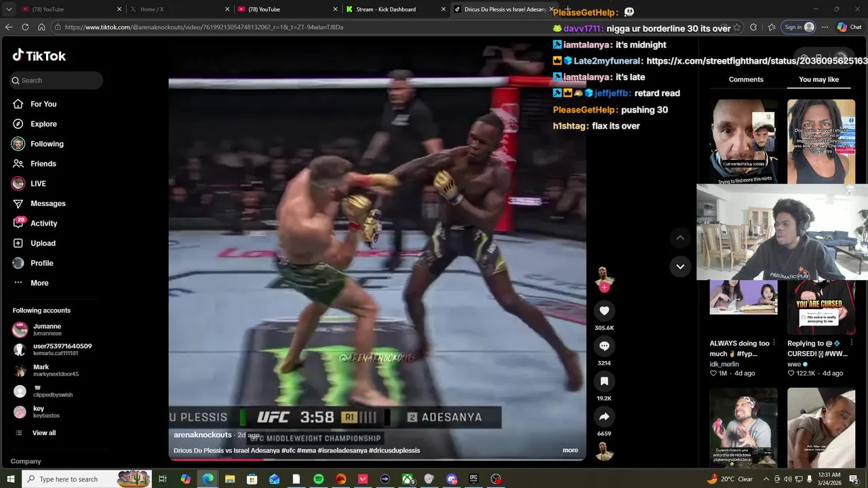This screenshot has width=868, height=488.
Task: Open Spotify from the taskbar
Action: [319, 479]
